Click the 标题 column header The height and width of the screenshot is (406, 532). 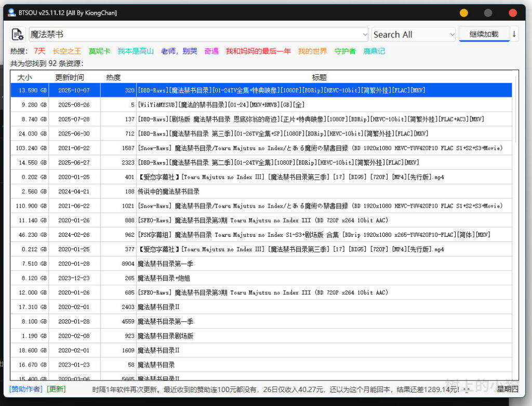[x=319, y=77]
